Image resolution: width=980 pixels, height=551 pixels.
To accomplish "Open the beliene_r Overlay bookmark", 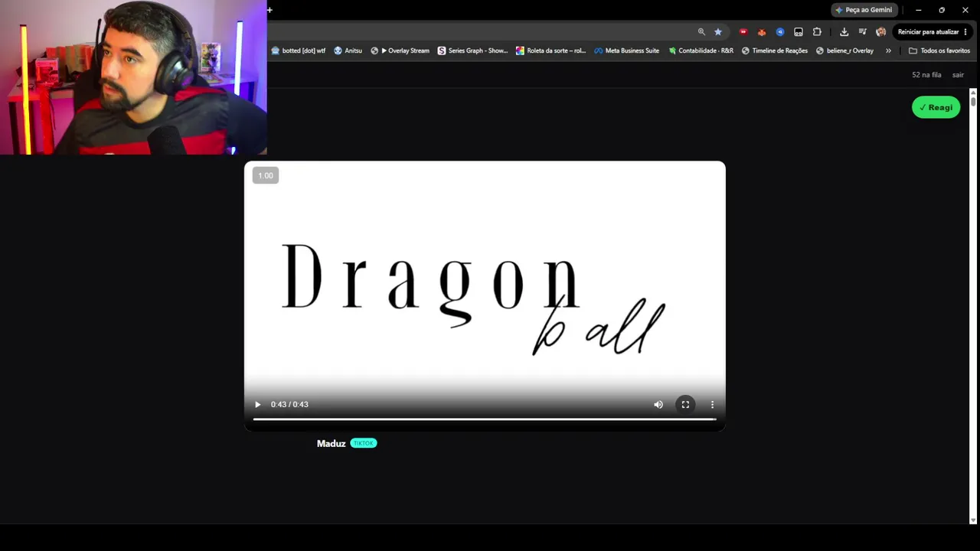I will click(x=844, y=51).
